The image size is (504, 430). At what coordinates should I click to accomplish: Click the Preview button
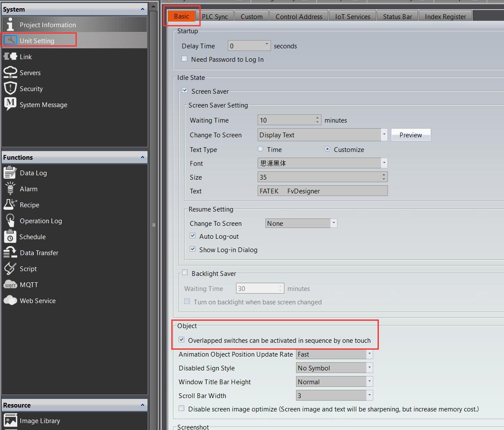coord(411,135)
